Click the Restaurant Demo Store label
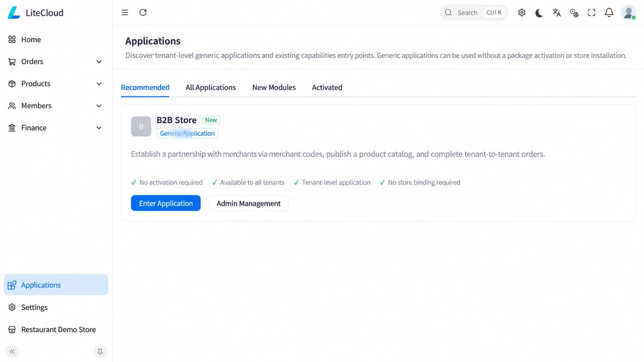The image size is (644, 362). (x=59, y=330)
